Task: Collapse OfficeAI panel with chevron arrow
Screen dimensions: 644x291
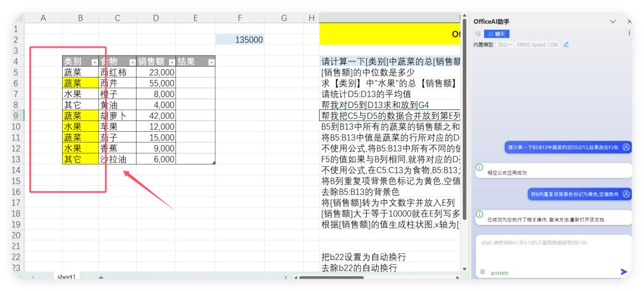Action: pos(613,21)
